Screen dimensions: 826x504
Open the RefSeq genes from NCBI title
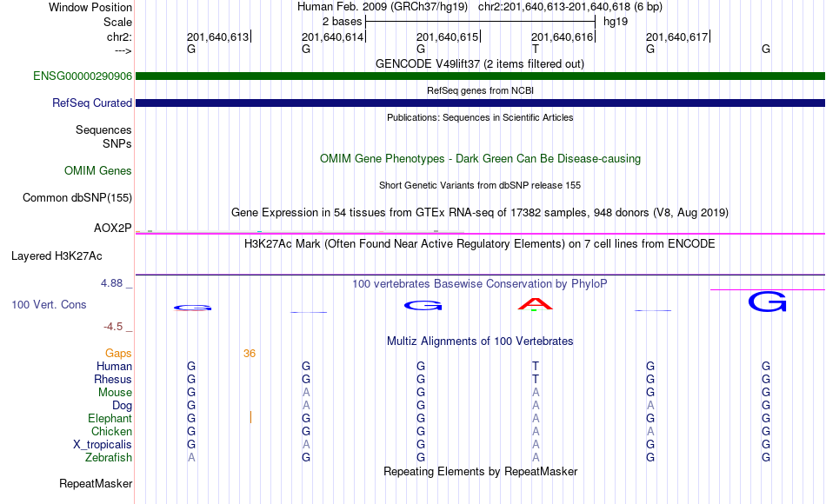[x=480, y=90]
